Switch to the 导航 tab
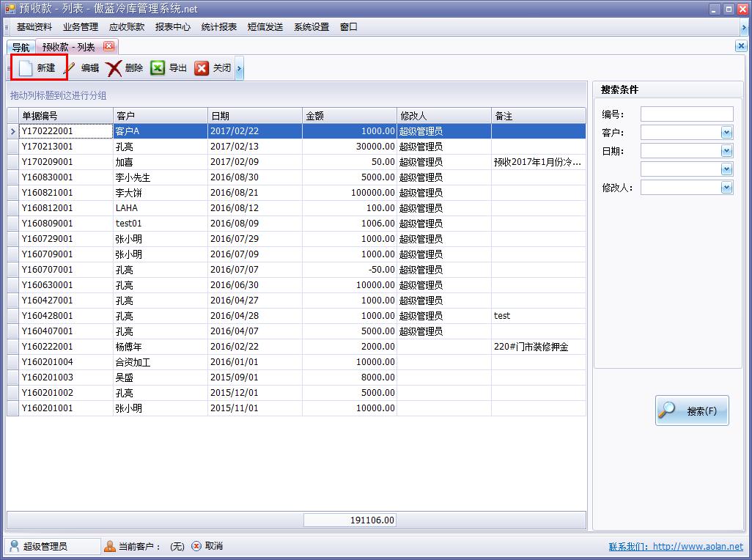Viewport: 752px width, 560px height. point(20,45)
